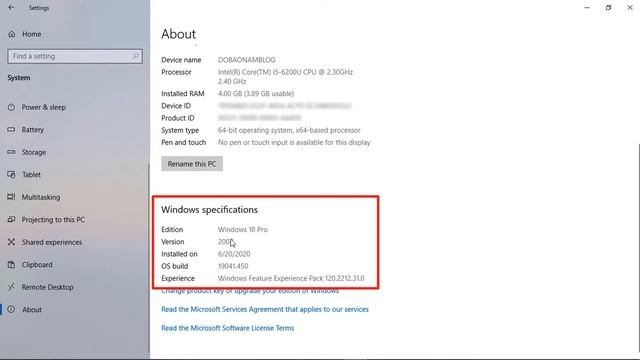
Task: Click the No pen or touch input text
Action: (294, 142)
